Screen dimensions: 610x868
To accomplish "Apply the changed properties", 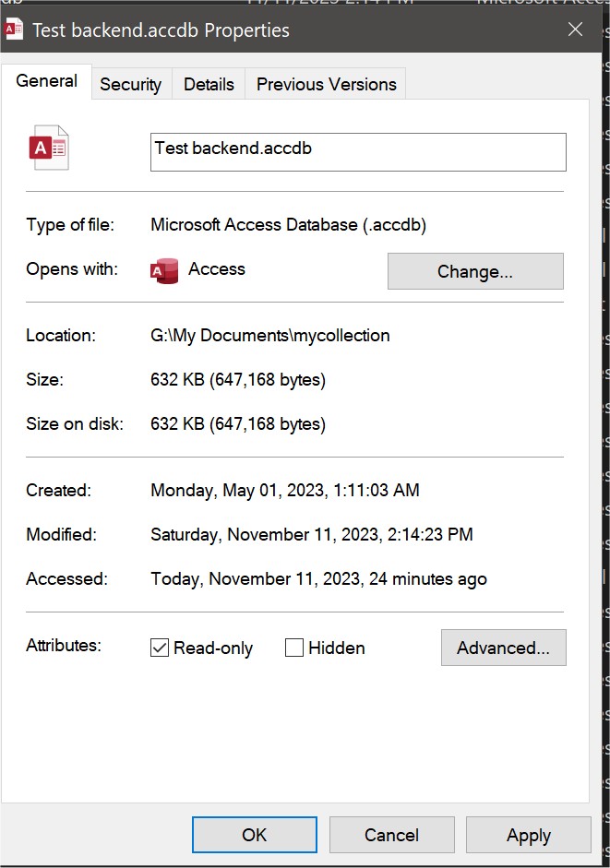I will pyautogui.click(x=528, y=835).
